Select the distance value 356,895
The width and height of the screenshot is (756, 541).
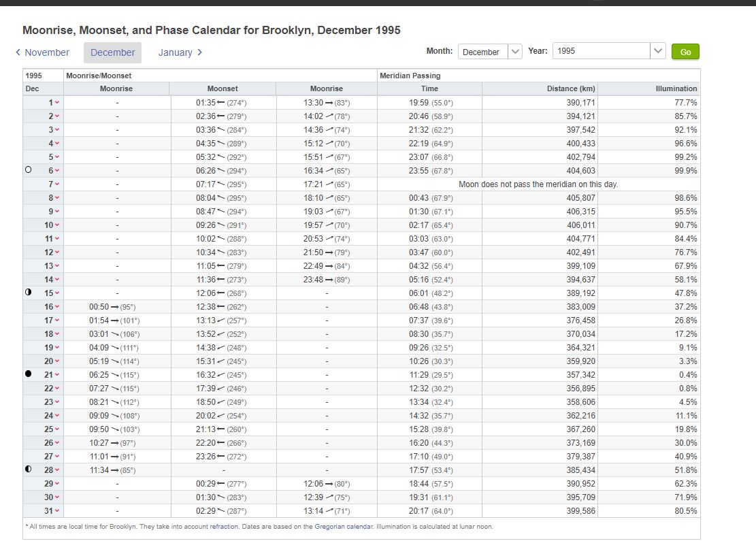click(x=581, y=388)
